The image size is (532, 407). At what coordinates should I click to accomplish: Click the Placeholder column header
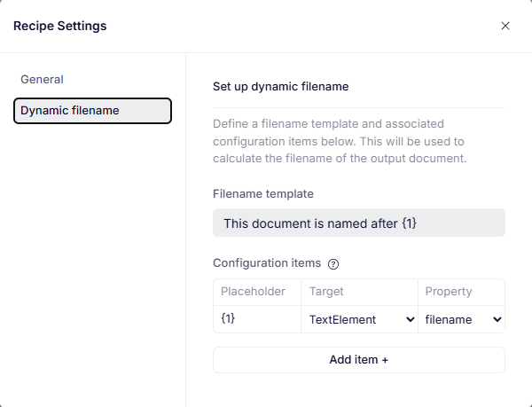coord(253,292)
